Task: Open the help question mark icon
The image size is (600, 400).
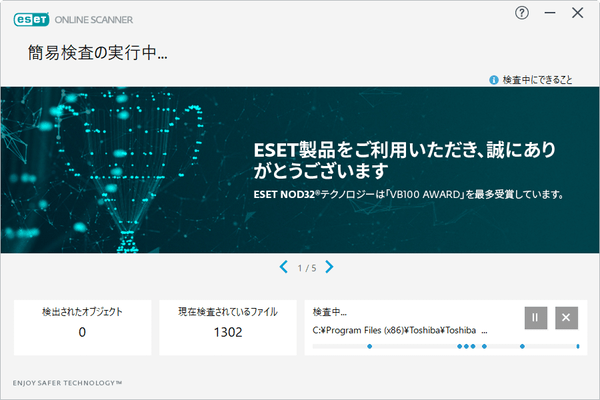Action: (x=522, y=13)
